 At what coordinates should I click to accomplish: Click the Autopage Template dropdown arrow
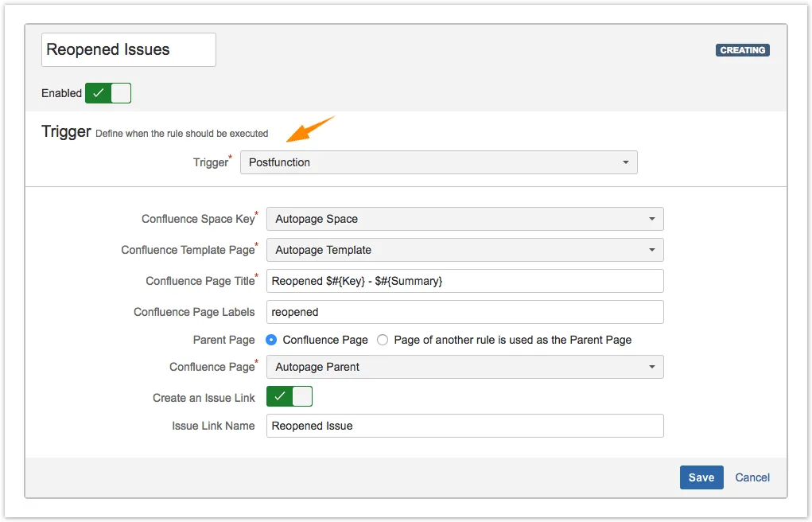coord(651,250)
